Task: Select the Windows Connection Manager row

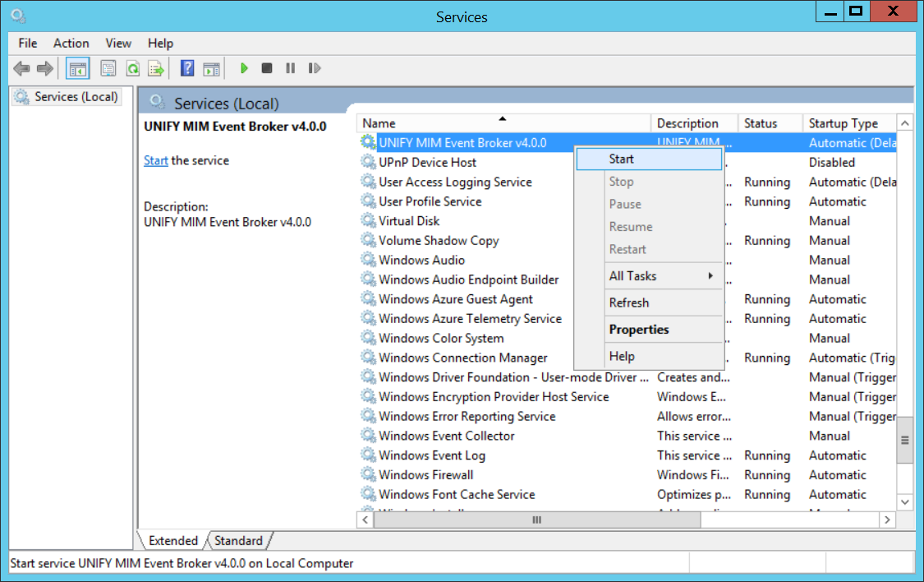Action: pyautogui.click(x=627, y=358)
